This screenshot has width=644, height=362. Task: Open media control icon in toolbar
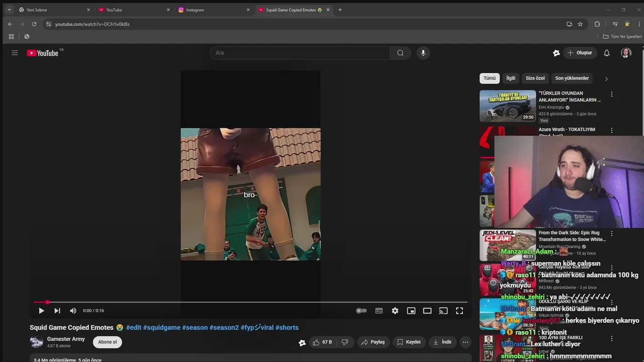click(615, 24)
